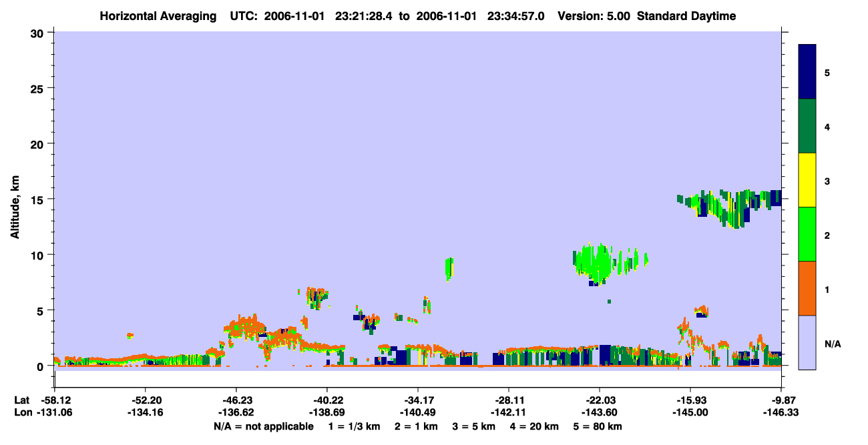The height and width of the screenshot is (445, 868).
Task: Click the lavender N/A colorbar segment
Action: [x=807, y=342]
